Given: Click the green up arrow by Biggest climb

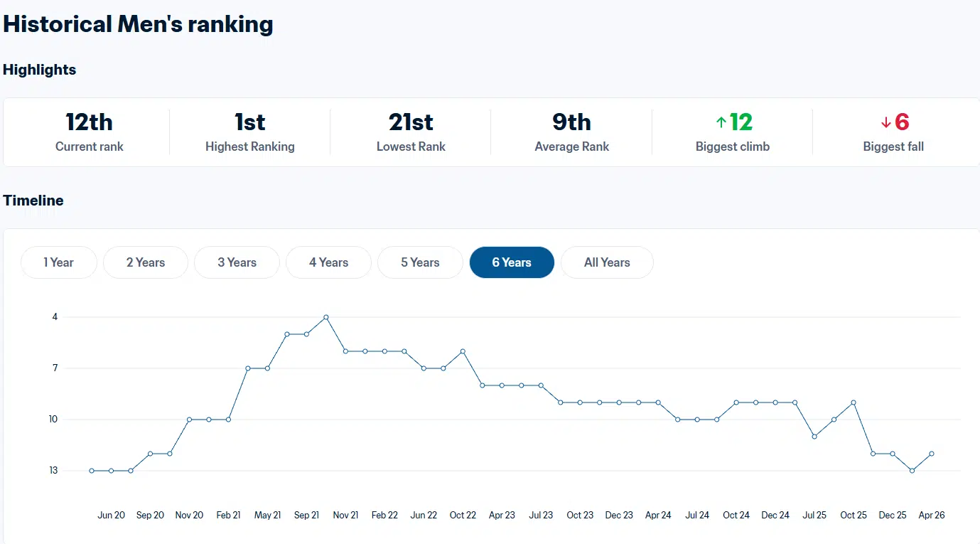Looking at the screenshot, I should (x=721, y=123).
